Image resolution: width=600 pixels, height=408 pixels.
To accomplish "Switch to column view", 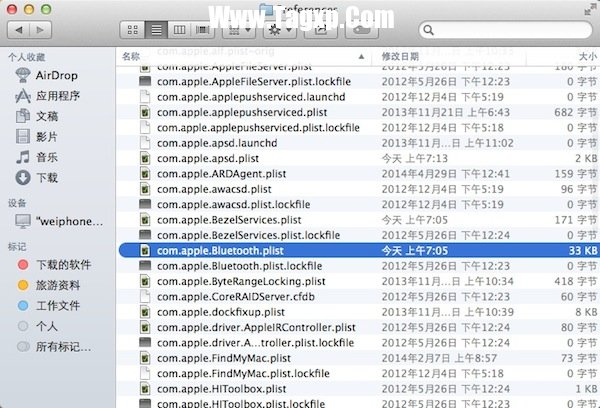I will [x=179, y=30].
